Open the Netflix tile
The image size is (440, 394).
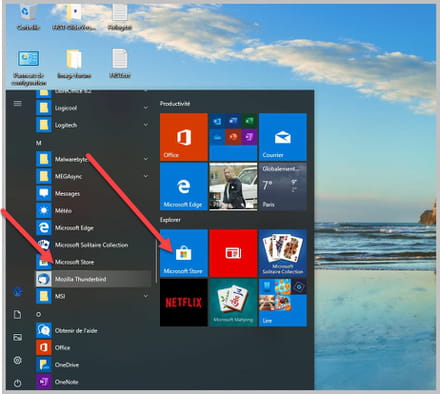click(184, 303)
